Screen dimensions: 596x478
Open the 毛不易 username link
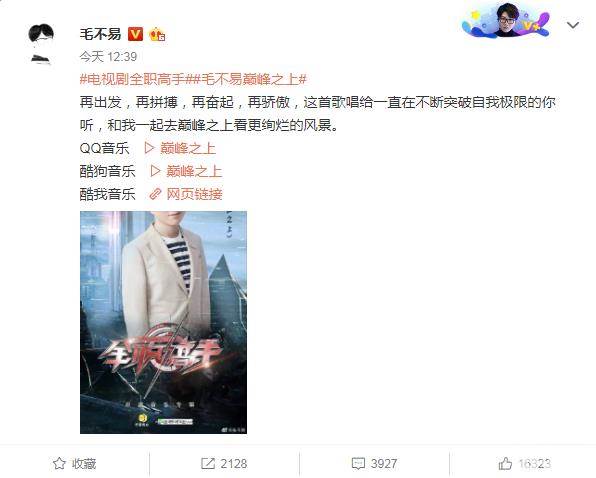(100, 35)
